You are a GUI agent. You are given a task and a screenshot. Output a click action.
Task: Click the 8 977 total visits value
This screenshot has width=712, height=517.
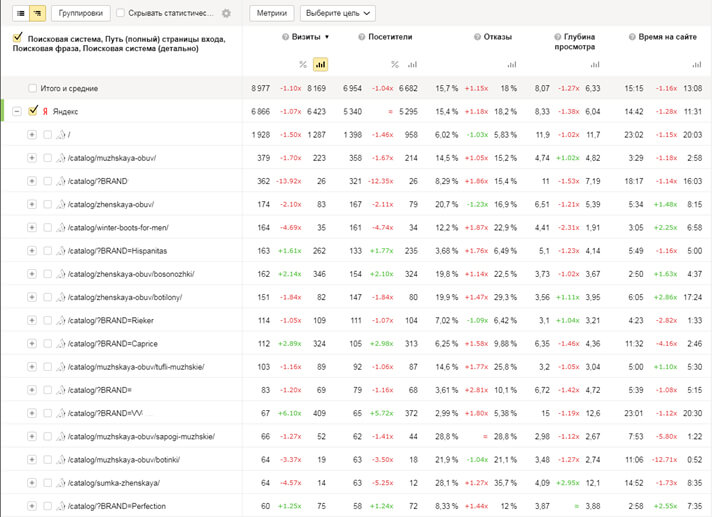(260, 88)
